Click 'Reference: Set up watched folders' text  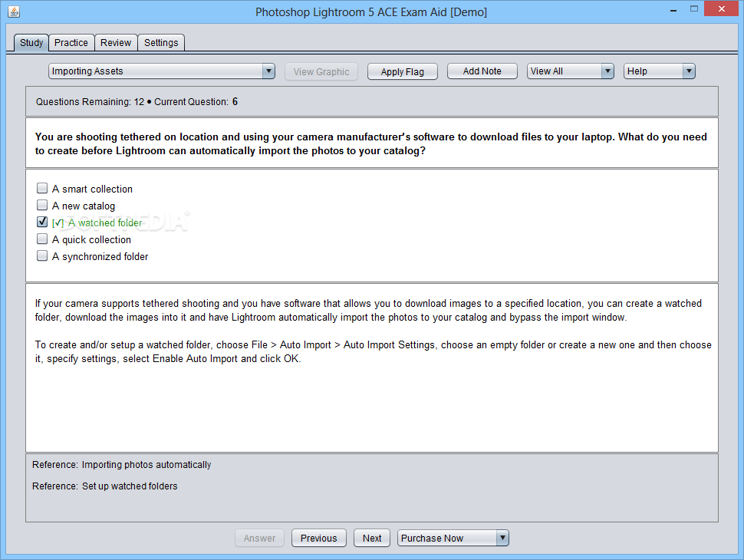105,486
